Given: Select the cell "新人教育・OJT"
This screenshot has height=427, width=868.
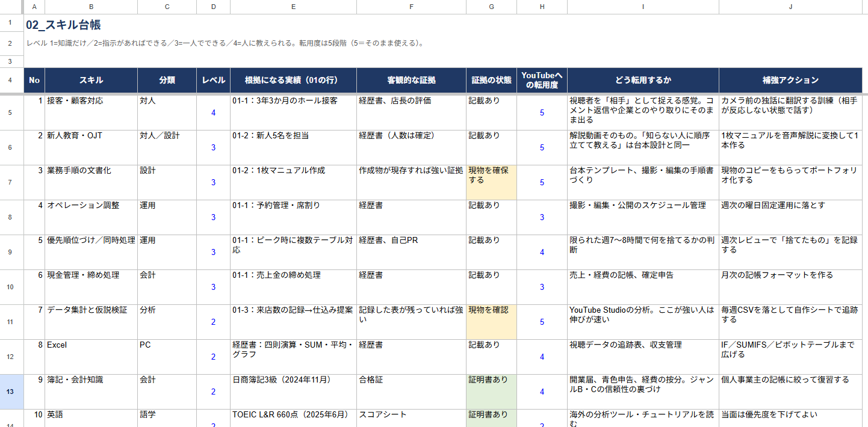Looking at the screenshot, I should tap(91, 147).
